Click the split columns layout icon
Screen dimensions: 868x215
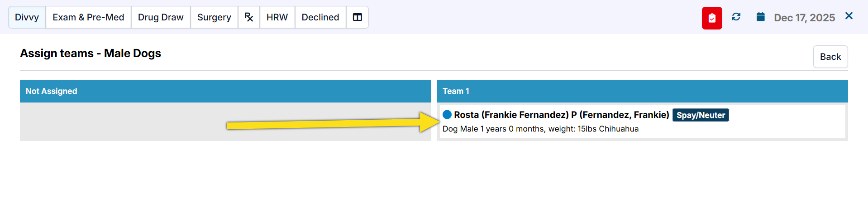coord(358,17)
